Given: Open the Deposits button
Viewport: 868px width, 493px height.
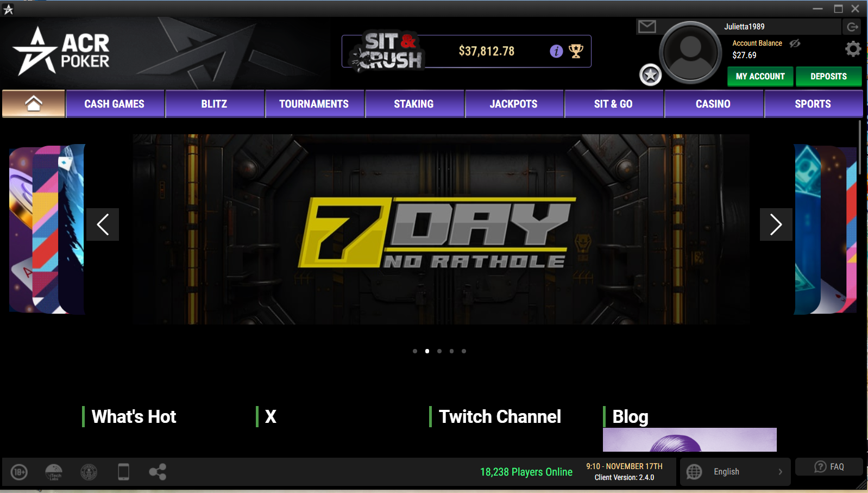Looking at the screenshot, I should (829, 77).
